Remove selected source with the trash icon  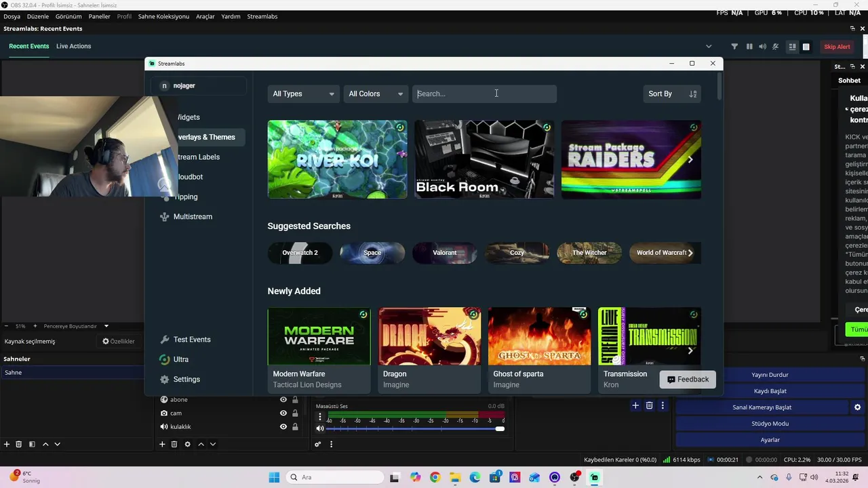174,444
